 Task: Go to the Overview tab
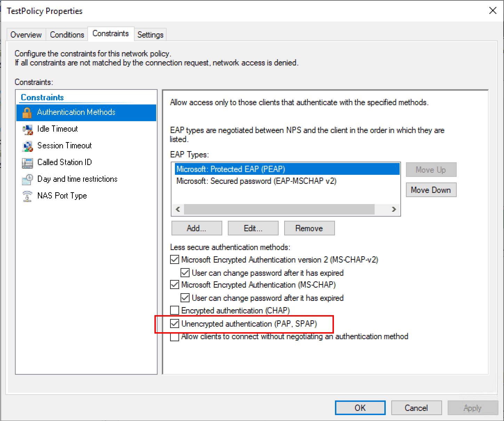coord(26,35)
